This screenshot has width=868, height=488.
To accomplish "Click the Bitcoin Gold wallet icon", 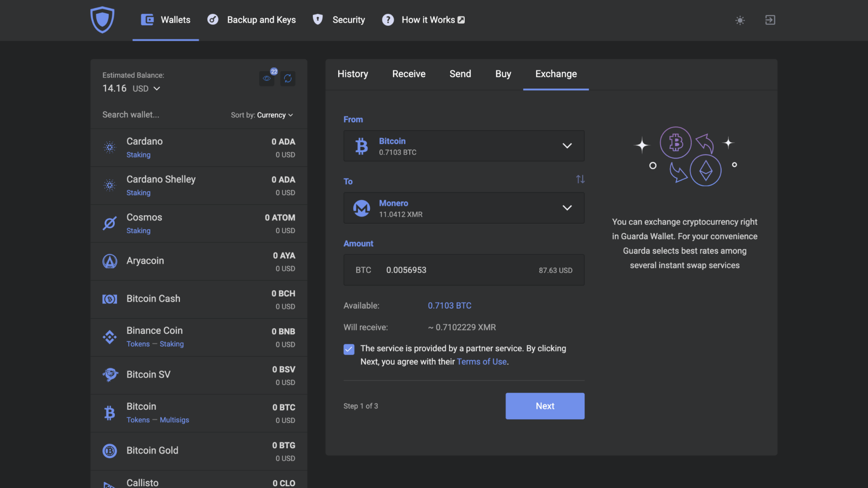I will (110, 450).
